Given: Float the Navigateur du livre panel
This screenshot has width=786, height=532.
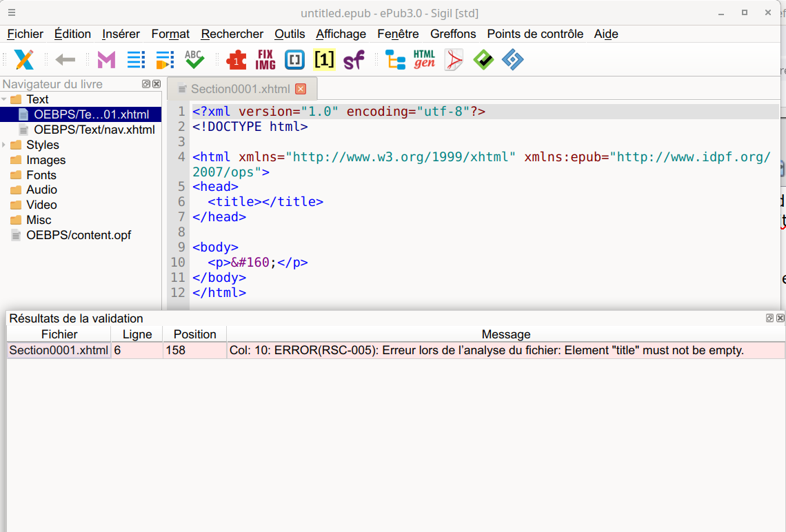Looking at the screenshot, I should pyautogui.click(x=146, y=84).
